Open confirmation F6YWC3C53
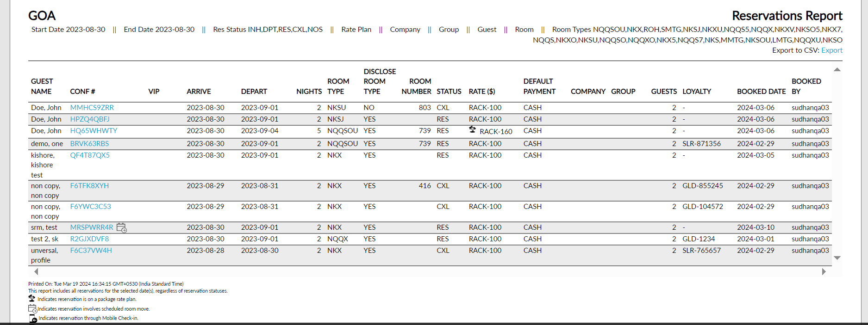Viewport: 868px width, 325px height. (x=90, y=207)
